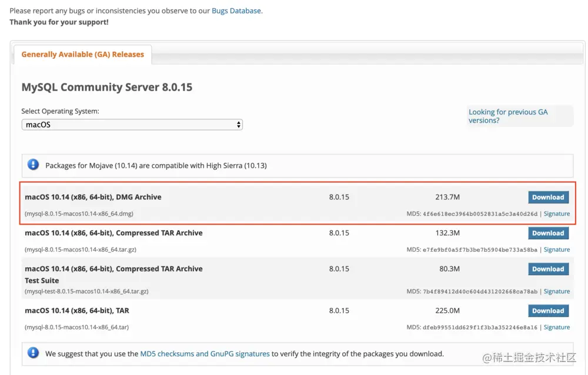Open Signature link for mysql-8.0.15 tar.gz
This screenshot has width=588, height=375.
[556, 250]
